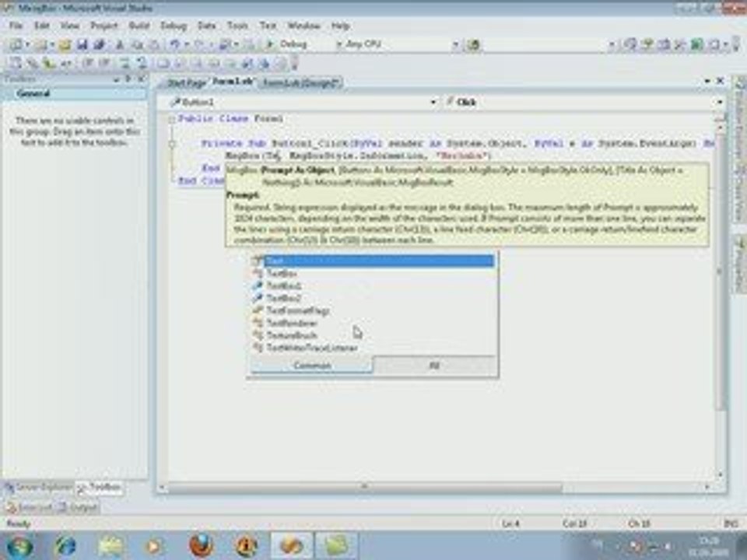Click the New Project toolbar icon

pos(16,45)
